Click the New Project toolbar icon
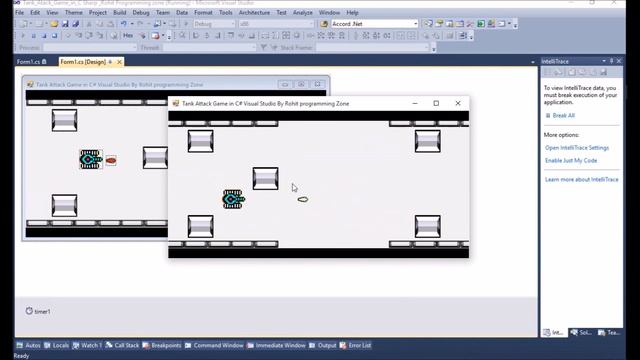640x360 pixels. tap(24, 24)
